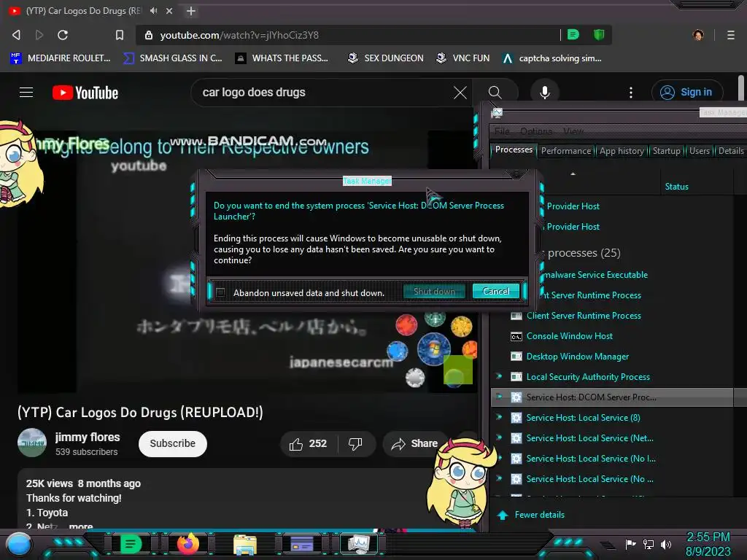Open network icon in system tray

649,544
